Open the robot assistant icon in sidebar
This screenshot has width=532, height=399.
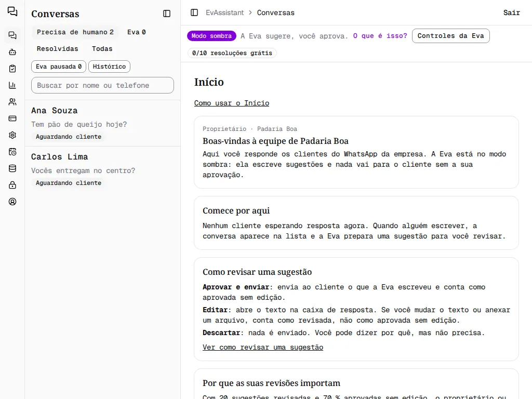coord(12,52)
